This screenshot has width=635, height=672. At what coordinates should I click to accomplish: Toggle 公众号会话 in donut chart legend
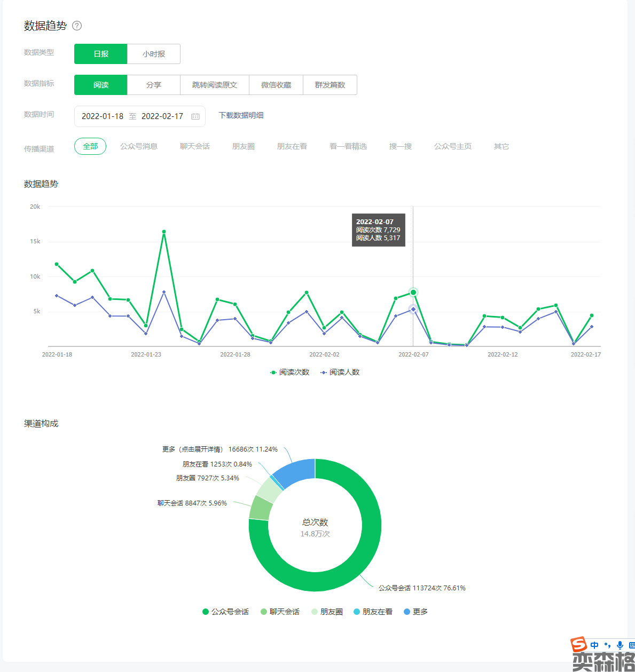tap(225, 612)
